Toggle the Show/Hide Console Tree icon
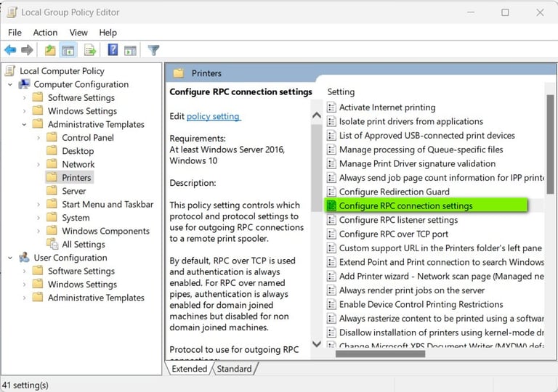Screen dimensions: 558x392 (x=67, y=50)
